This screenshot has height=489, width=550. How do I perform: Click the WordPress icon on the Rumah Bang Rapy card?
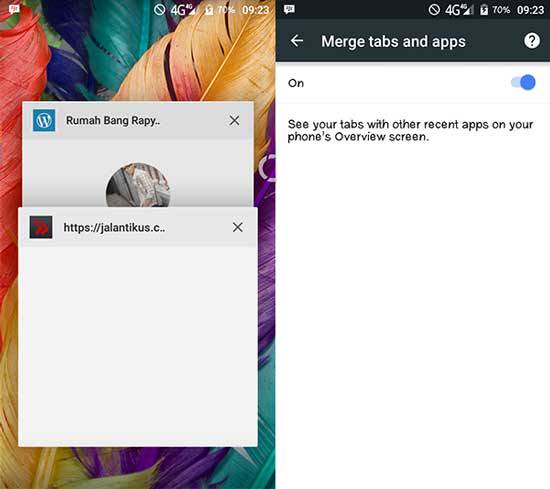tap(44, 120)
